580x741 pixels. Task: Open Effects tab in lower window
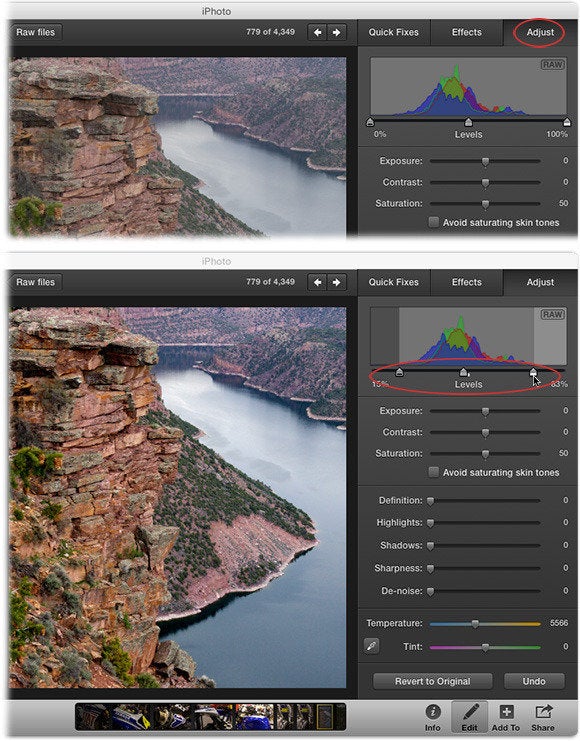pos(467,282)
